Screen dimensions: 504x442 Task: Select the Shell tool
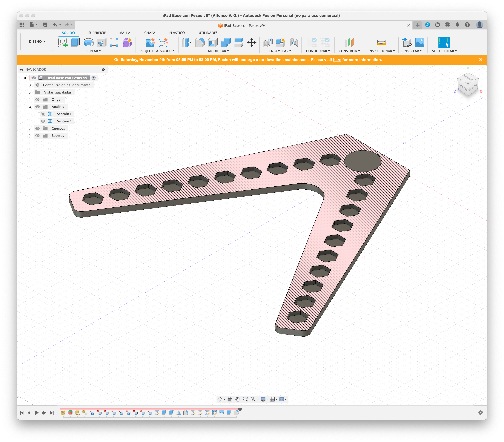pos(213,42)
